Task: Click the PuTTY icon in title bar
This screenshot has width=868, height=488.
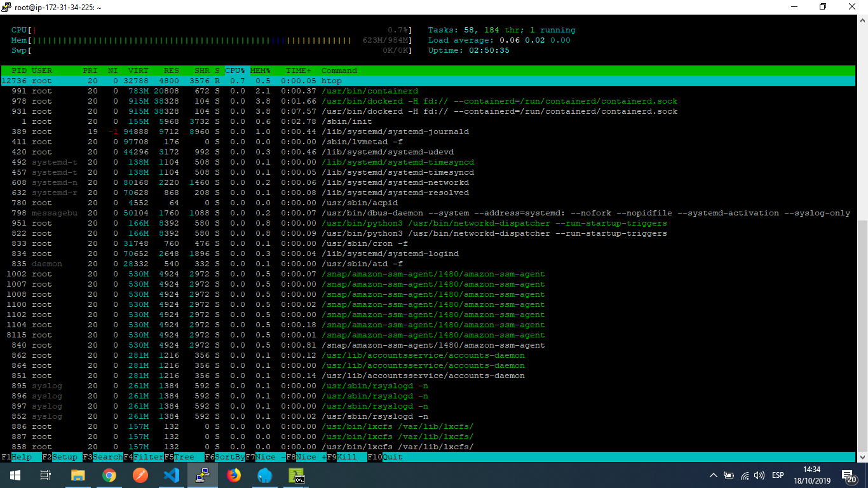Action: [x=7, y=7]
